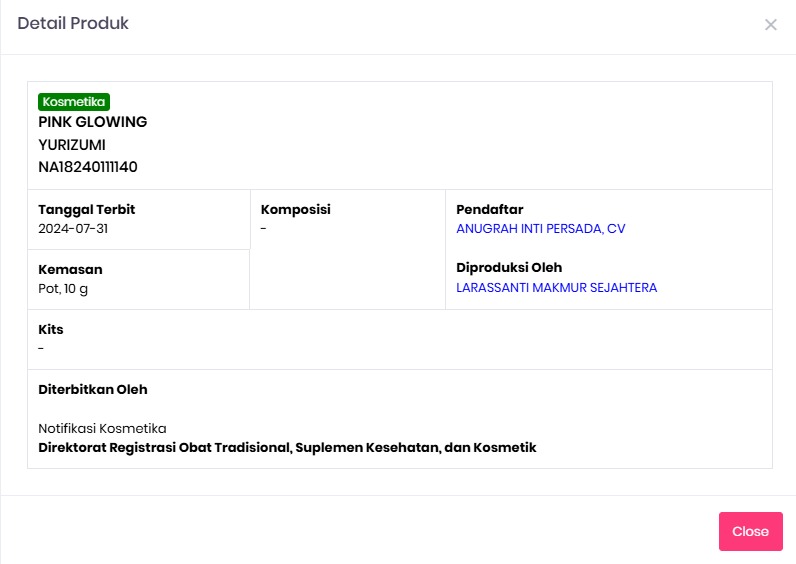796x564 pixels.
Task: Click the brand name YURIZUMI
Action: pos(72,145)
